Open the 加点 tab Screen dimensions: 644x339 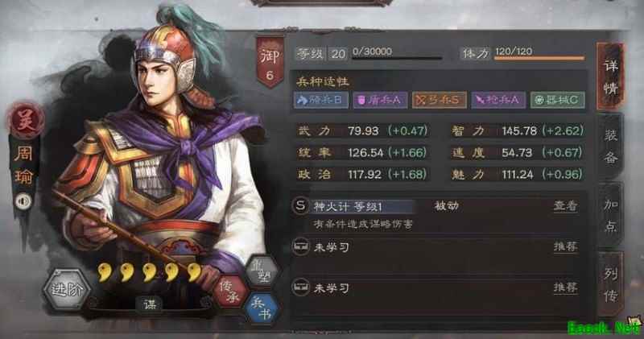611,215
